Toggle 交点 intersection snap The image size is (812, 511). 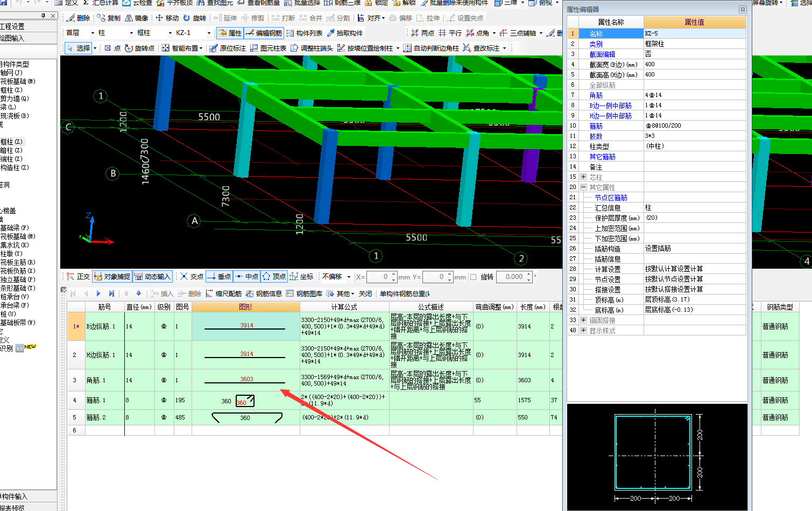click(x=192, y=276)
